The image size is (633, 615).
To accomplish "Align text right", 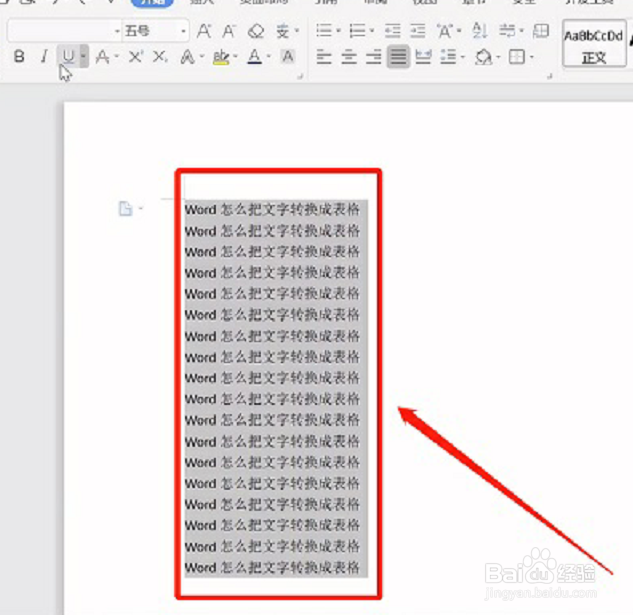I will [x=373, y=57].
